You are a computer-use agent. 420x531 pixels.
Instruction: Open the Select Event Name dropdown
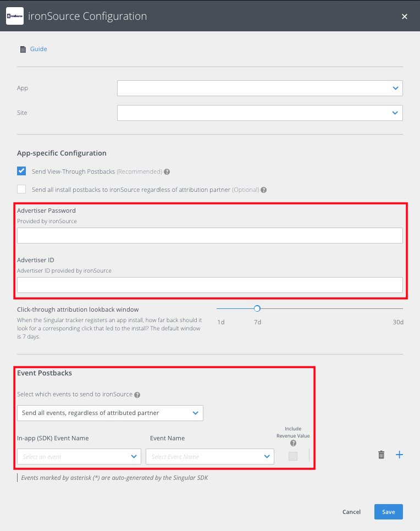209,456
